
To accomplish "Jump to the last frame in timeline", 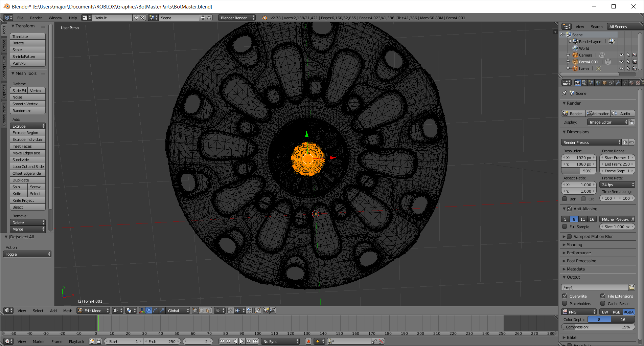I will (x=256, y=341).
